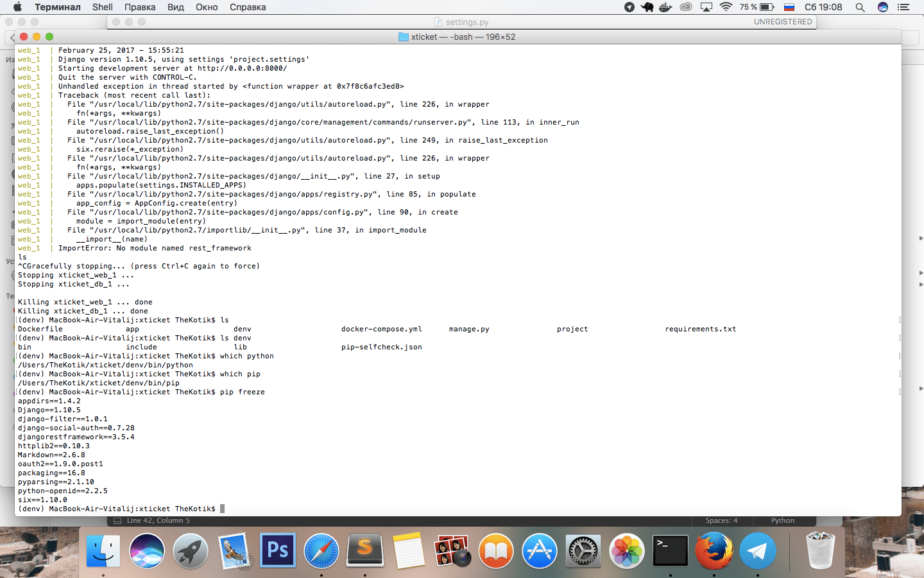Screen dimensions: 924x578
Task: Click manage.py in ls output
Action: pyautogui.click(x=469, y=329)
